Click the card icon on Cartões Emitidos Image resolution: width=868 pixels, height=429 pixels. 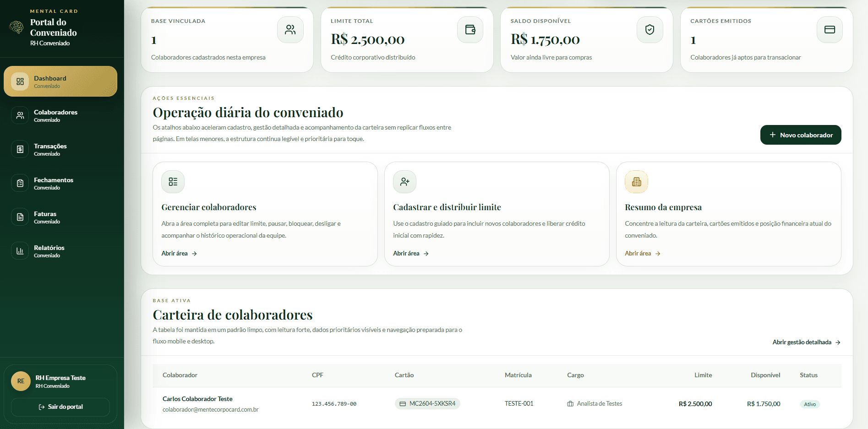830,30
